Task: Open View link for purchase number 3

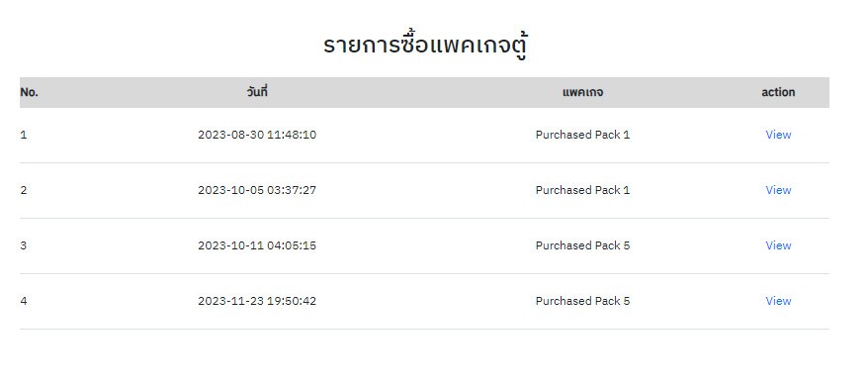Action: point(778,245)
